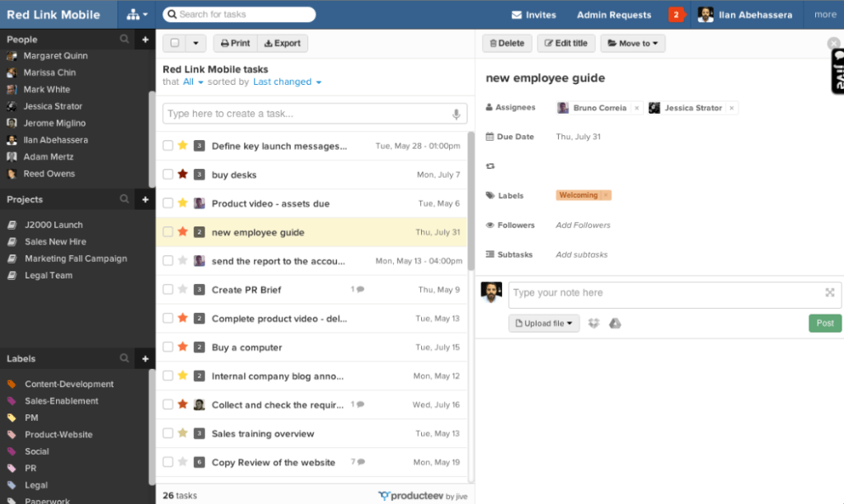Image resolution: width=844 pixels, height=504 pixels.
Task: Open the Last changed sort dropdown
Action: coord(287,82)
